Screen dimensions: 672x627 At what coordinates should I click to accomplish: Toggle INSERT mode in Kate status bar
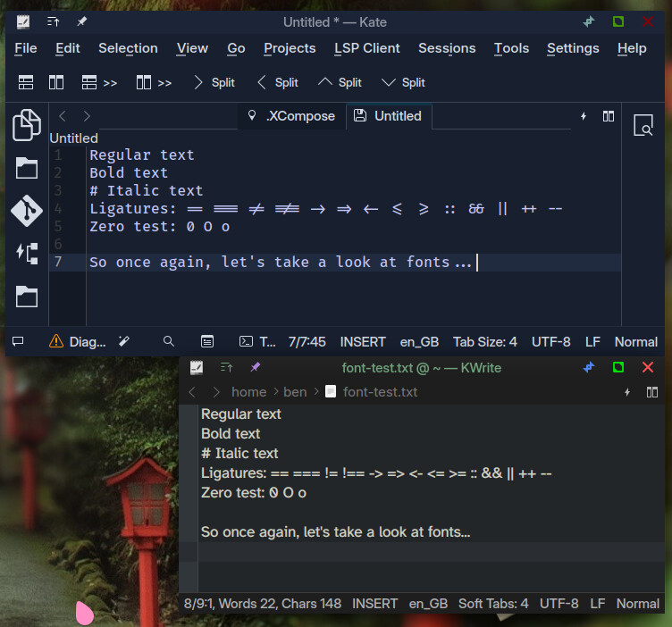point(363,341)
